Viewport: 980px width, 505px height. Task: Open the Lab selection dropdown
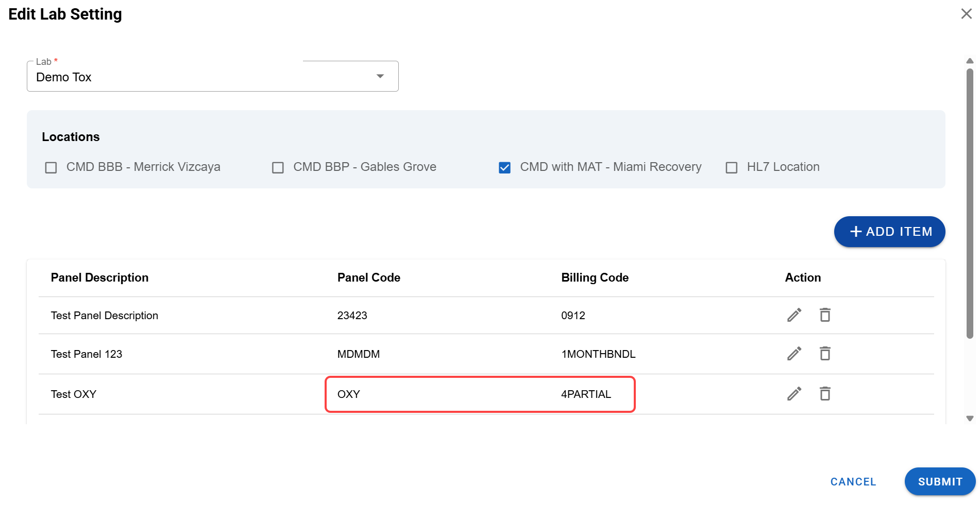click(x=380, y=76)
